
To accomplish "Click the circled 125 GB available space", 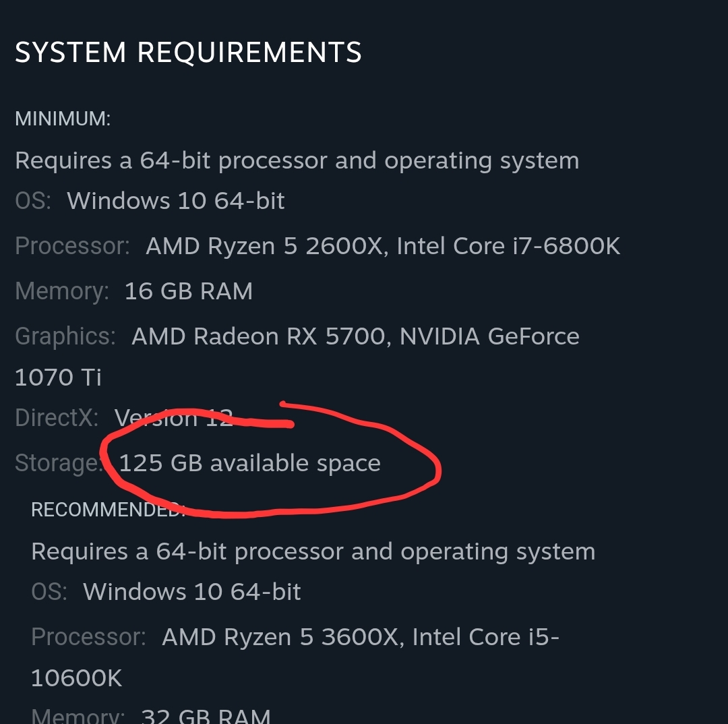I will click(x=250, y=463).
